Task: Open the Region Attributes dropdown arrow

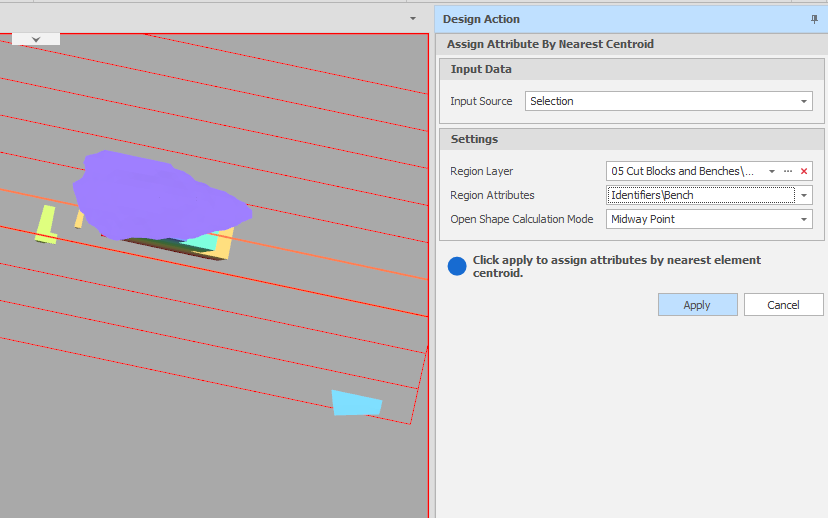Action: pos(804,195)
